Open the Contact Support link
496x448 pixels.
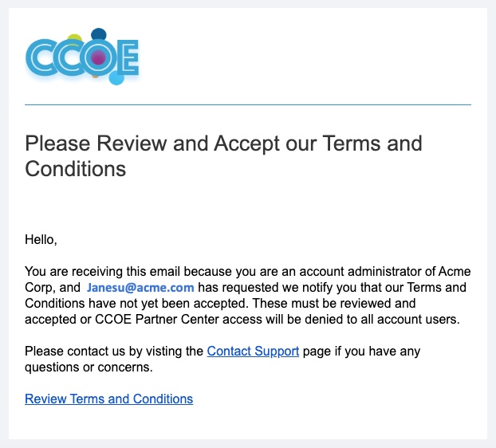(253, 351)
